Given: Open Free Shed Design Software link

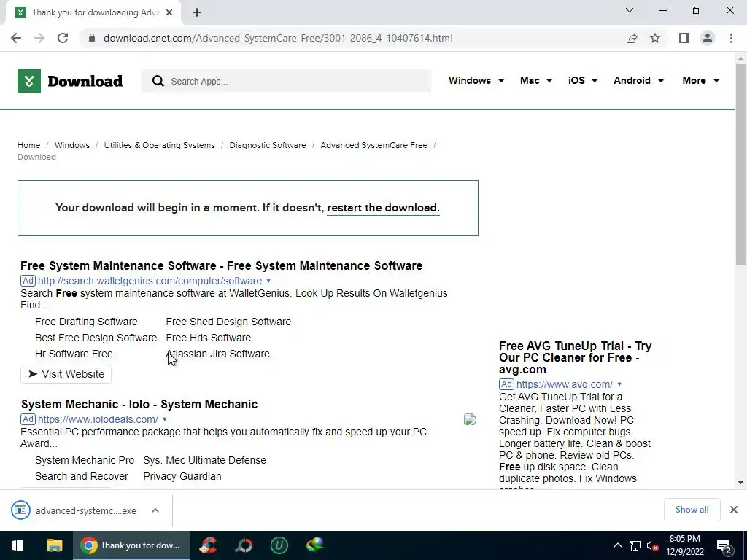Looking at the screenshot, I should click(228, 322).
